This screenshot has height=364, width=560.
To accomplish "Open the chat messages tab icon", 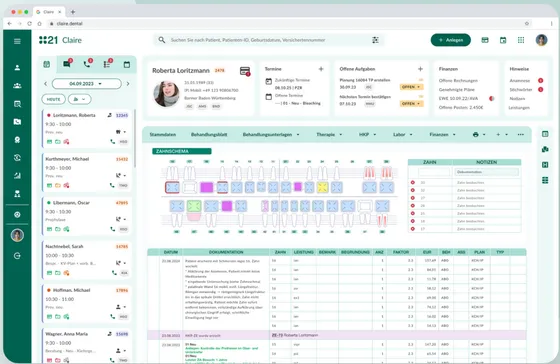I will [x=67, y=64].
